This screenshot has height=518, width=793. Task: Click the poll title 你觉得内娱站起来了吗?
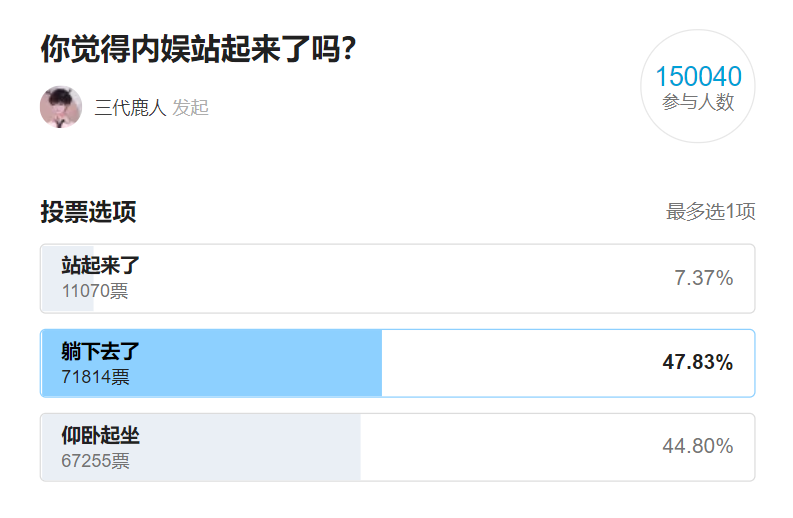[199, 49]
